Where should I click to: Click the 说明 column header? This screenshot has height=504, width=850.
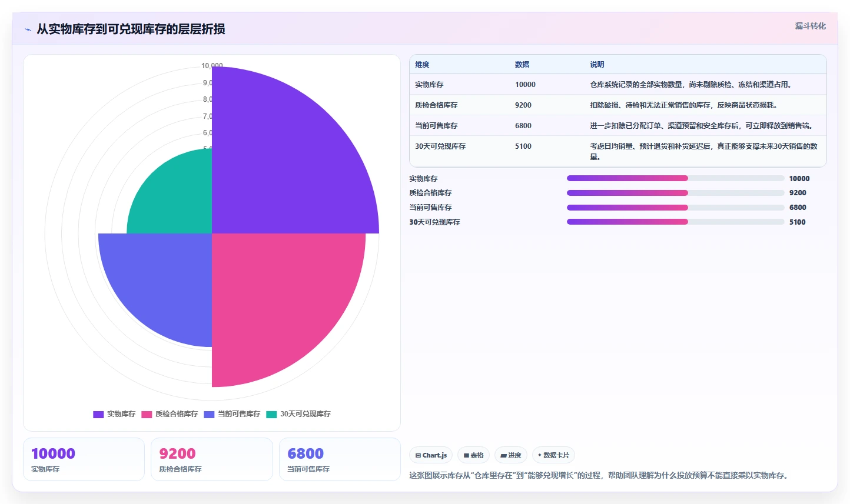[x=597, y=65]
